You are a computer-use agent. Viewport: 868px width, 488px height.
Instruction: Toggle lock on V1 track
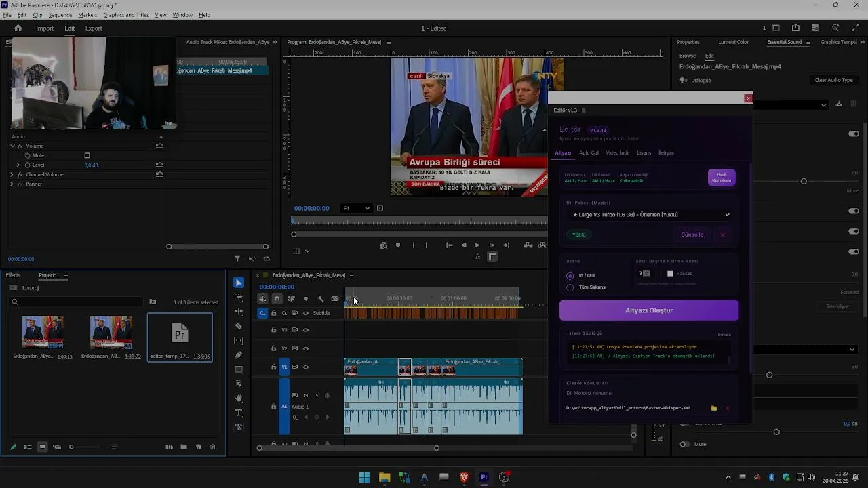tap(274, 367)
